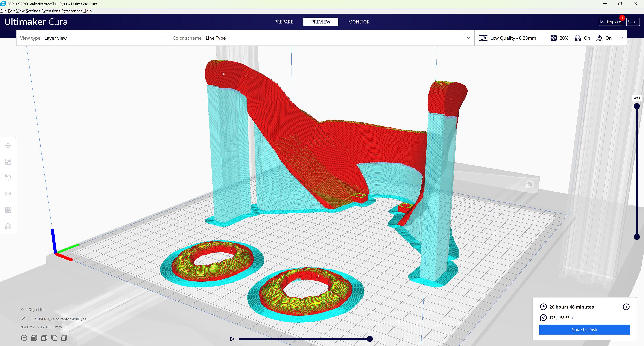
Task: Click the simulation path slider handle
Action: (x=370, y=339)
